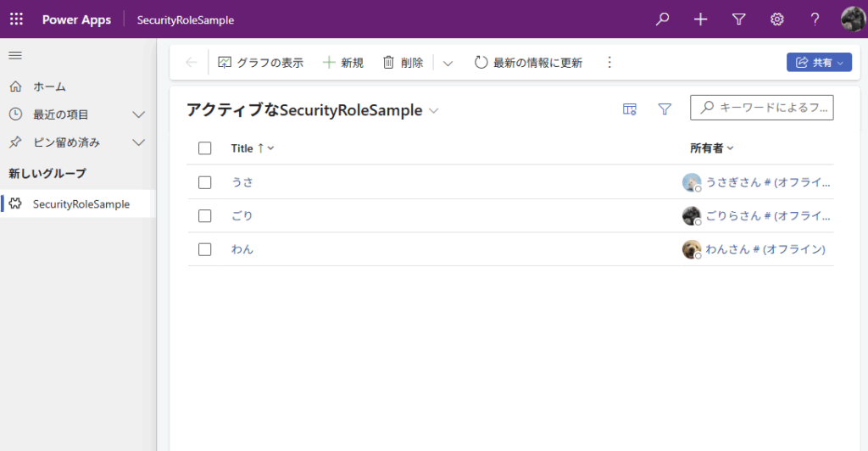The width and height of the screenshot is (868, 451).
Task: Select SecurityRoleSample in the left navigation
Action: [81, 203]
